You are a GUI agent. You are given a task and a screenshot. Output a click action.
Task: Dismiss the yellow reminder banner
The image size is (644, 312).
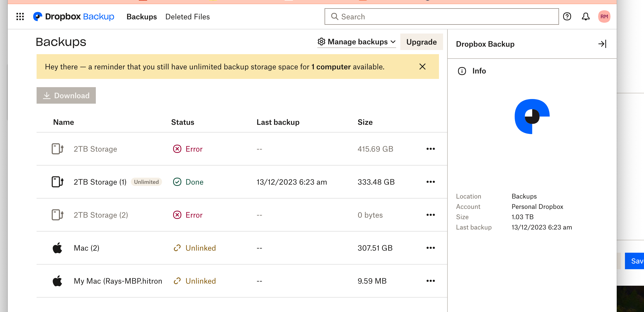(x=422, y=67)
